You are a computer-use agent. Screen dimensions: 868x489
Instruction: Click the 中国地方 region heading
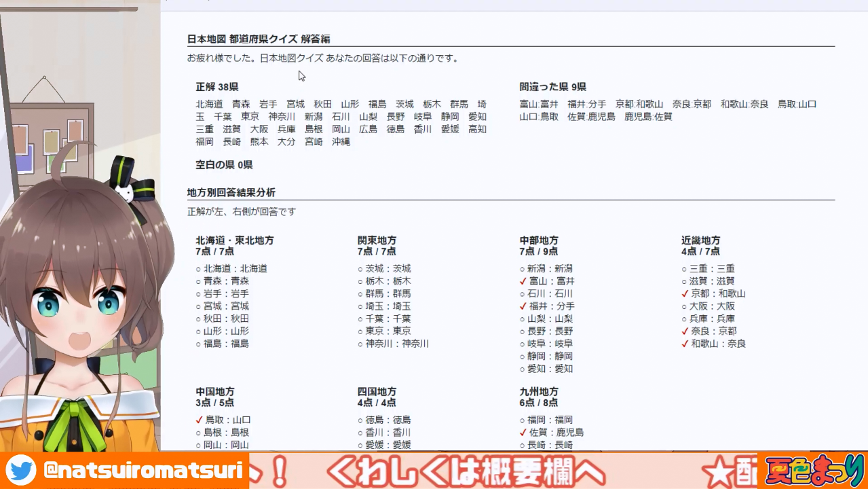215,392
